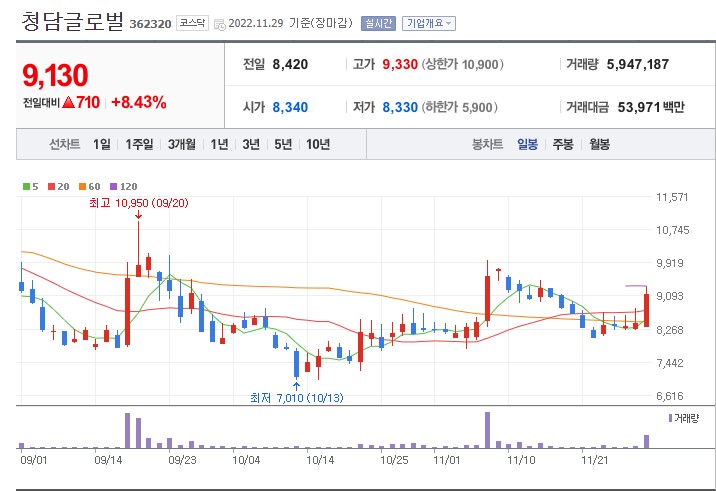
Task: Click the red 20-day moving average swatch
Action: [x=52, y=186]
